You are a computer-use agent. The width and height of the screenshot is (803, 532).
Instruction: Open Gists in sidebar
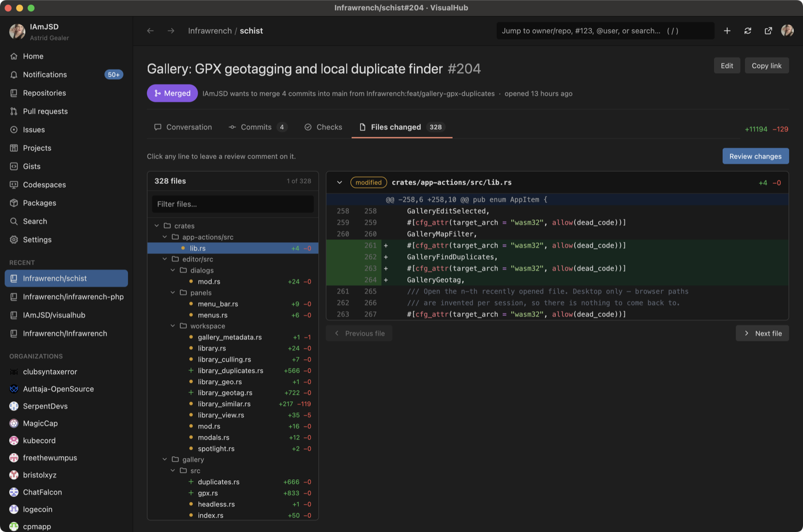pyautogui.click(x=66, y=166)
